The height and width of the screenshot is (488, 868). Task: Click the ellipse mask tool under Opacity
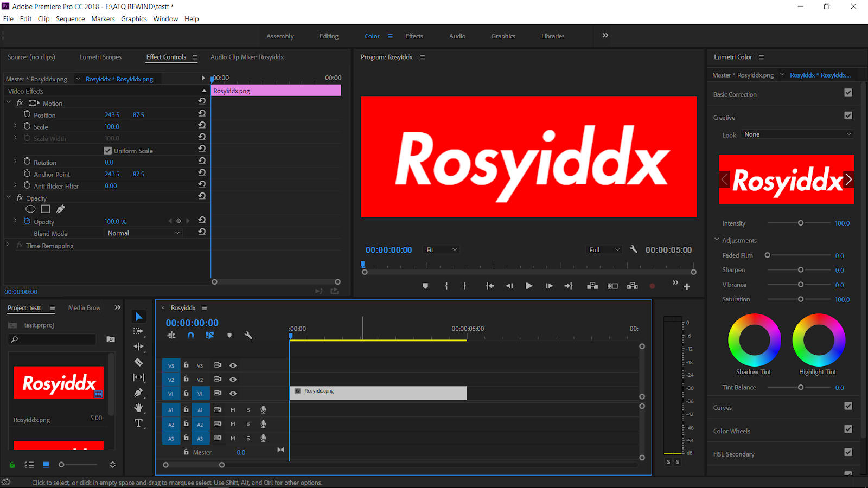(x=30, y=209)
